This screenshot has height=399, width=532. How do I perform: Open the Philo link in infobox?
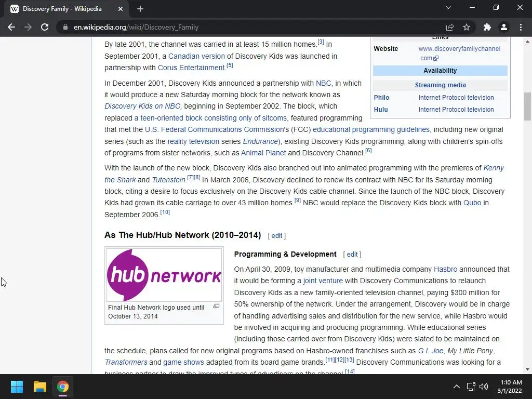coord(381,98)
